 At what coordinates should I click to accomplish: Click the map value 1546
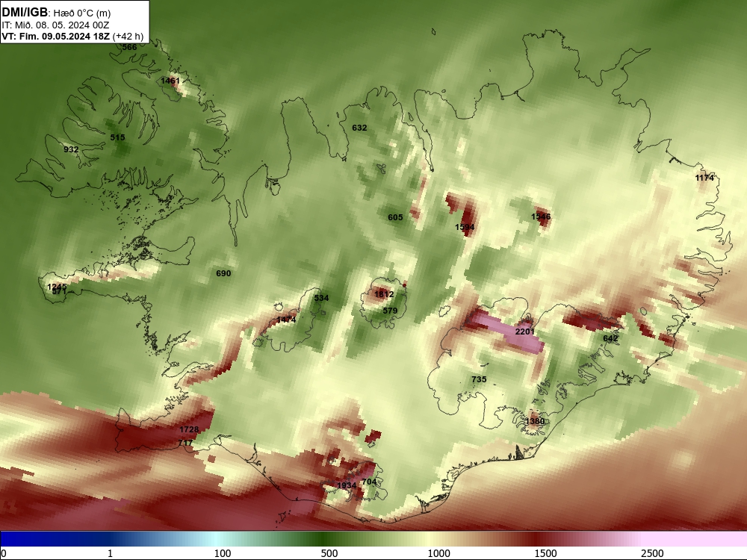pyautogui.click(x=541, y=217)
